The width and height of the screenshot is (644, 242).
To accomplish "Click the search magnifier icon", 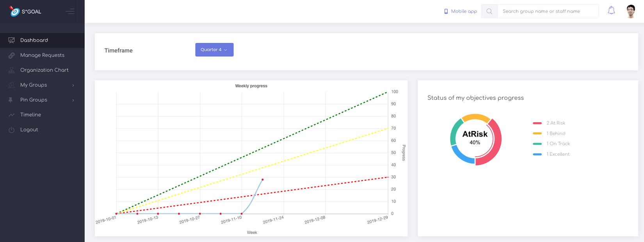I will pyautogui.click(x=489, y=11).
